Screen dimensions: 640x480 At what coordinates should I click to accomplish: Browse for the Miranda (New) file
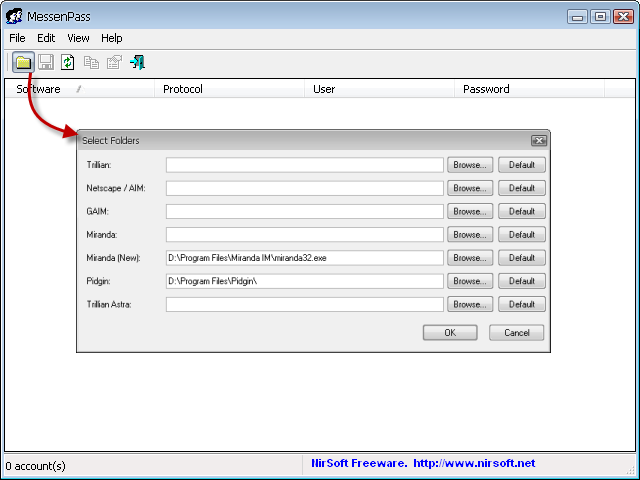tap(470, 258)
